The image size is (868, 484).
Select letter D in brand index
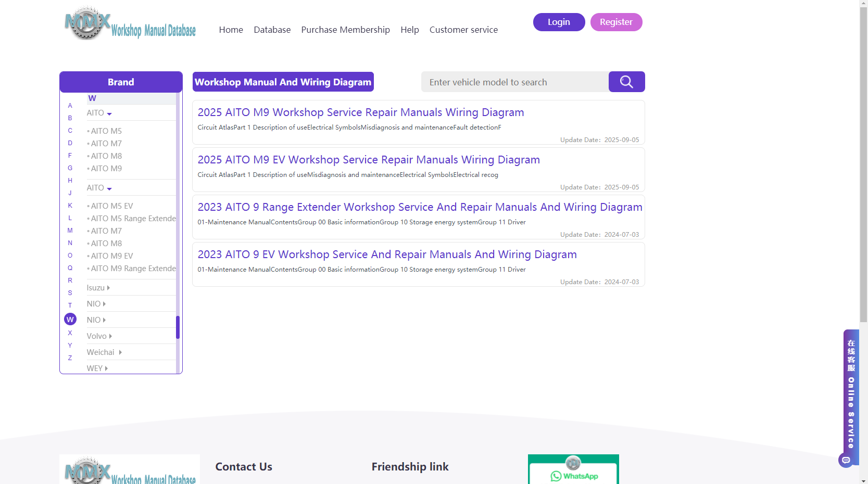click(70, 143)
